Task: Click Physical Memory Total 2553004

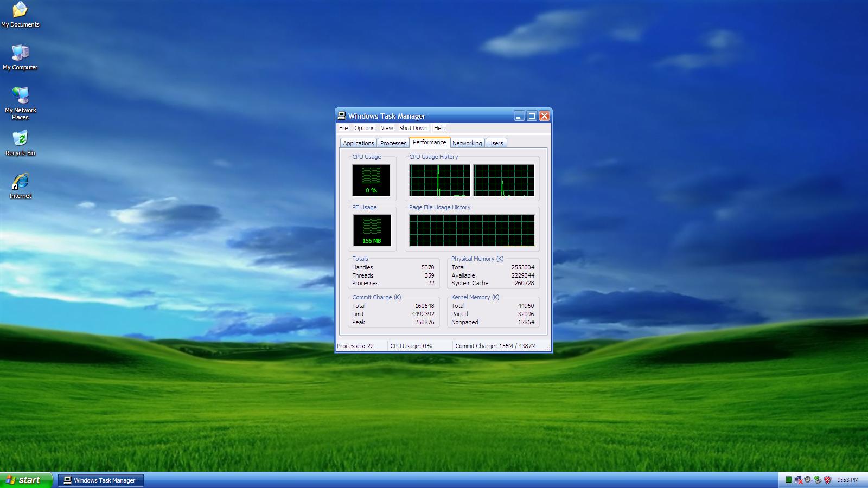Action: coord(523,267)
